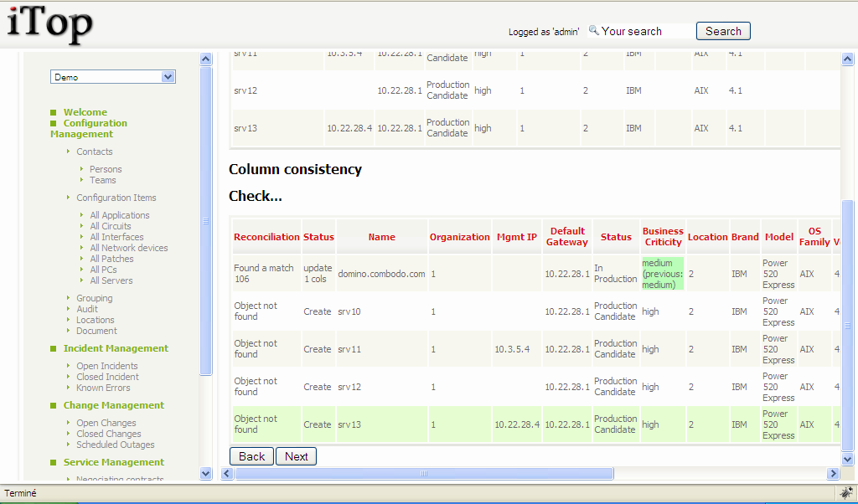Click the Business Criticity column header
Viewport: 858px width, 504px height.
[663, 237]
